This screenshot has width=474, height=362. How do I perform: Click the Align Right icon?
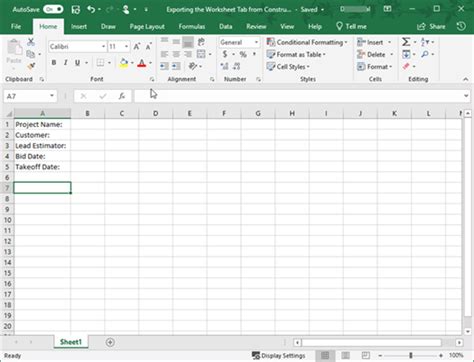pyautogui.click(x=188, y=54)
